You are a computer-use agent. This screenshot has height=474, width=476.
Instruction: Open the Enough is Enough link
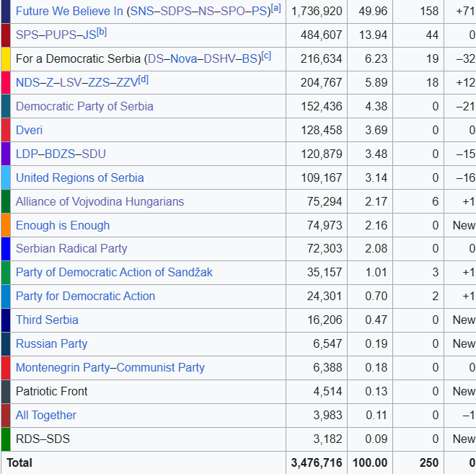coord(63,225)
